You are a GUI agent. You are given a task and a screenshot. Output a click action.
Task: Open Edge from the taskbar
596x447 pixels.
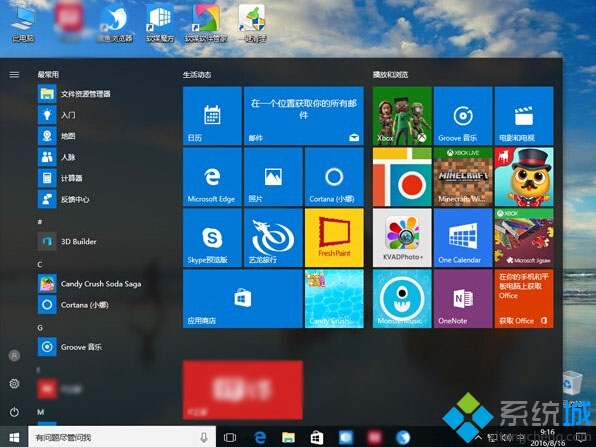coord(260,437)
